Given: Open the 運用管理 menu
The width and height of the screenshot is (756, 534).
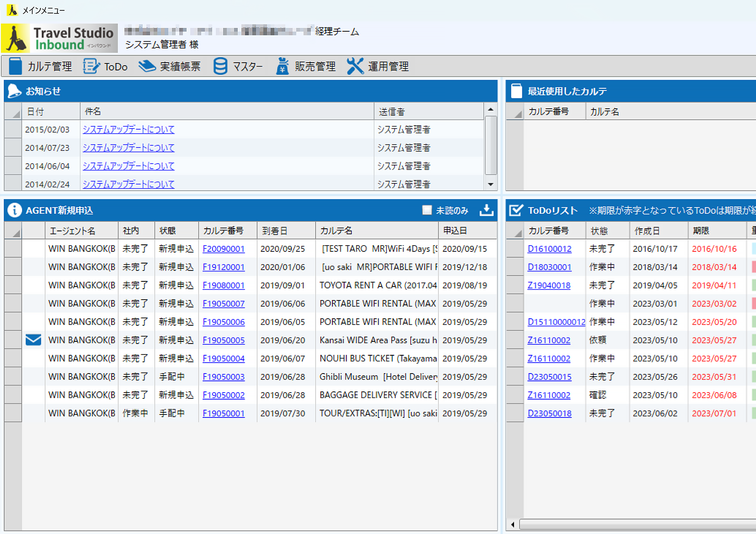Looking at the screenshot, I should [x=378, y=67].
